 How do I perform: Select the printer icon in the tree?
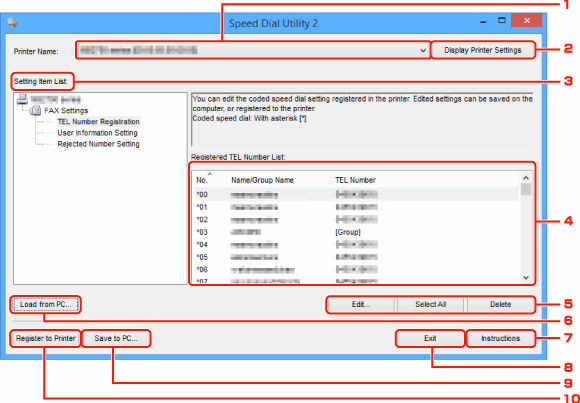(x=23, y=99)
